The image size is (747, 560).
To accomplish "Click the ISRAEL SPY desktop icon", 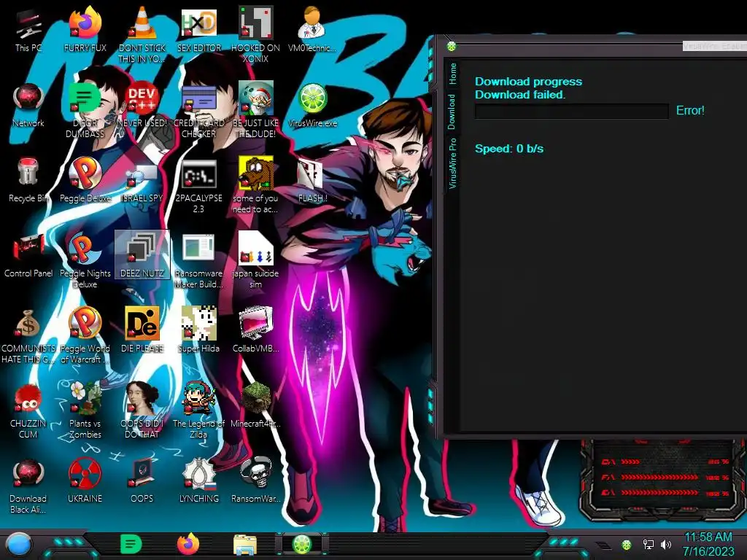I will [142, 180].
